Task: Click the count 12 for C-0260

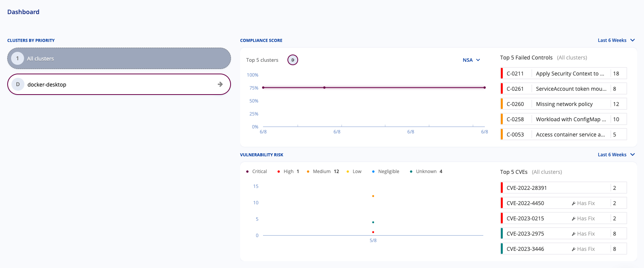Action: tap(616, 104)
